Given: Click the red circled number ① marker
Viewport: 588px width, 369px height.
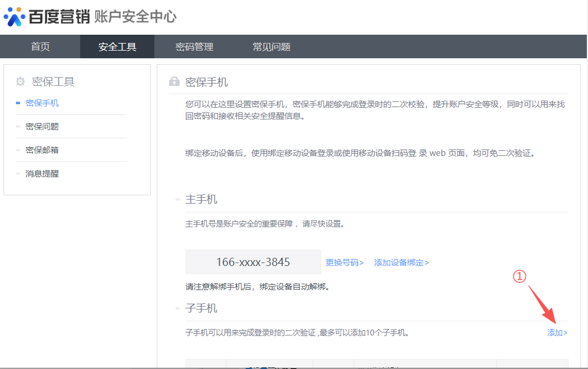Looking at the screenshot, I should coord(519,277).
